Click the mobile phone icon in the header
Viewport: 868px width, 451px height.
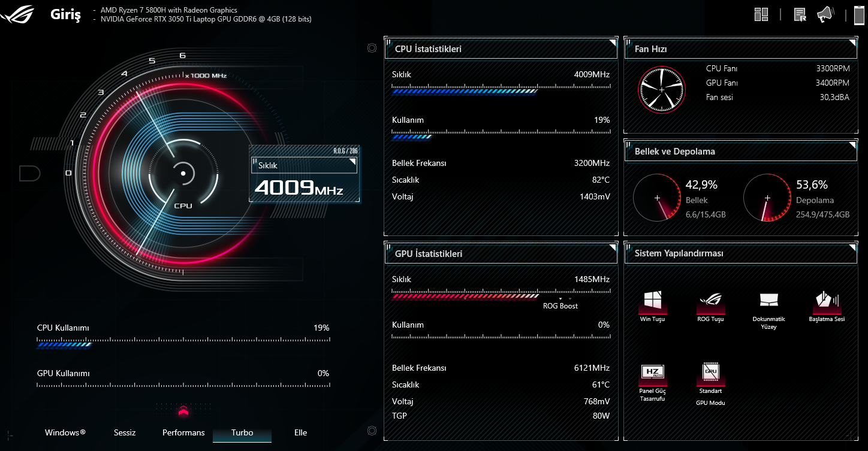point(859,15)
